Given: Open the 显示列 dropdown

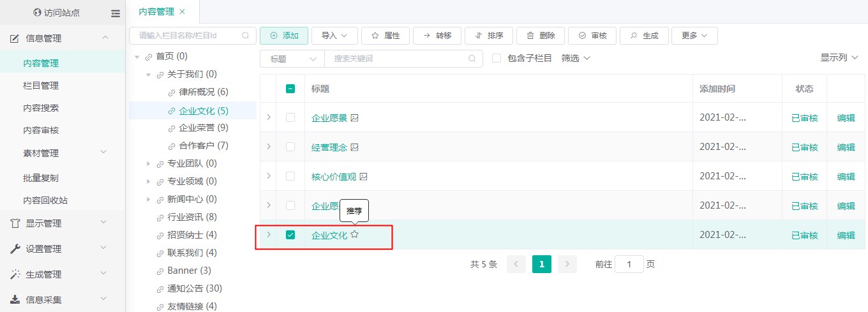Looking at the screenshot, I should click(x=838, y=58).
